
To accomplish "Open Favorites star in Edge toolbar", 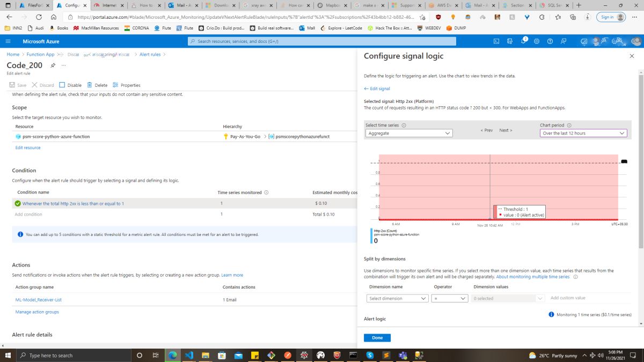I will 559,17.
